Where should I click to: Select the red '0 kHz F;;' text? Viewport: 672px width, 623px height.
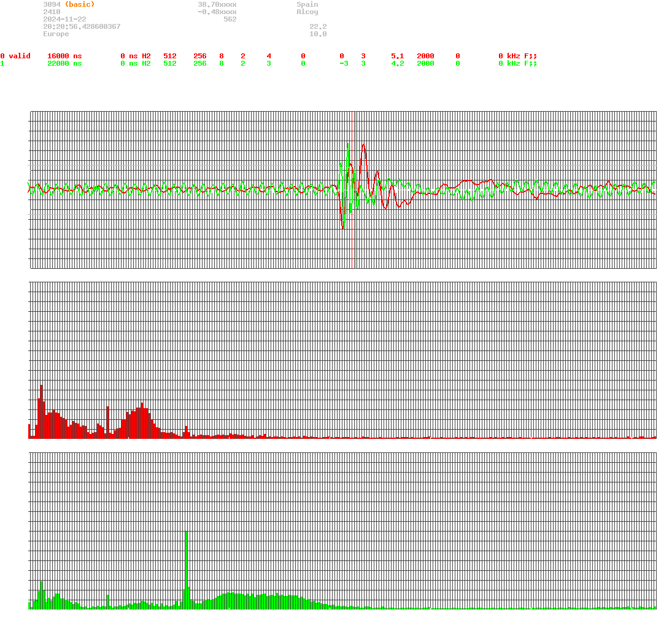tap(518, 56)
